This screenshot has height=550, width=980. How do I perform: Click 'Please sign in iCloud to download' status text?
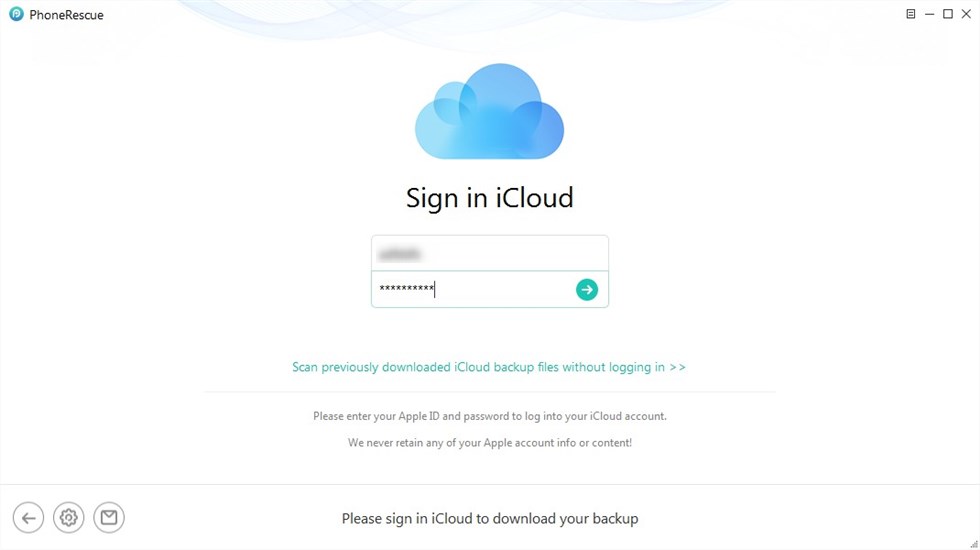489,518
